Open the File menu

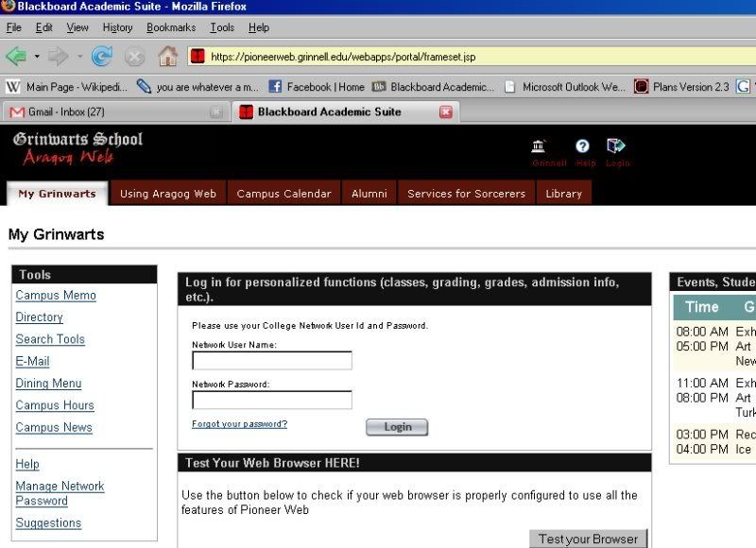pos(13,27)
